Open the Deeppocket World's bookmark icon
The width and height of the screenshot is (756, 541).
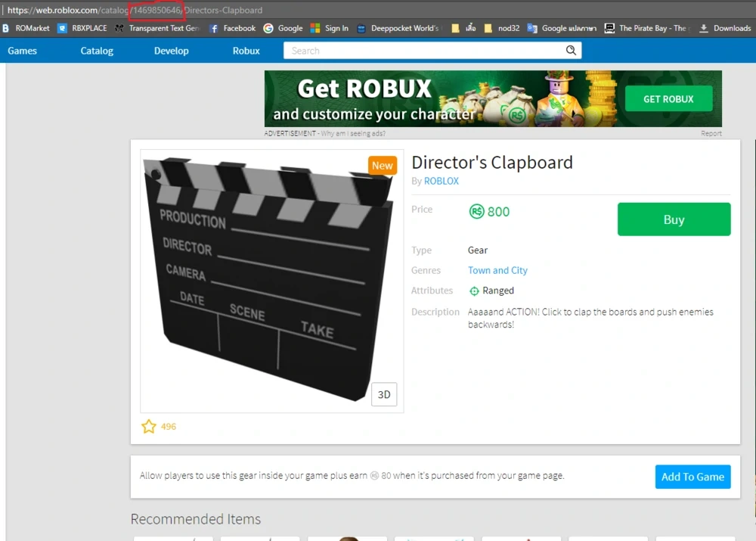361,29
